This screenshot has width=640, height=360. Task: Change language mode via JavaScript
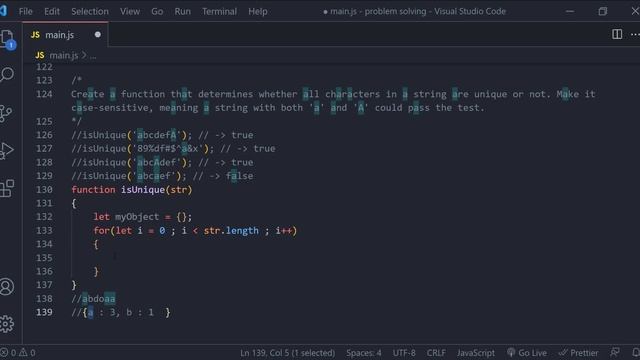click(x=476, y=353)
